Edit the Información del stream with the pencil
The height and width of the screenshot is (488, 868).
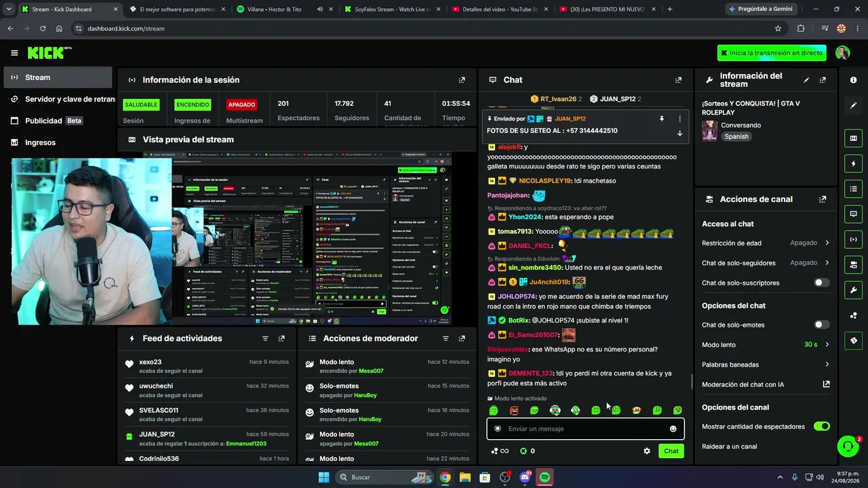pos(806,80)
